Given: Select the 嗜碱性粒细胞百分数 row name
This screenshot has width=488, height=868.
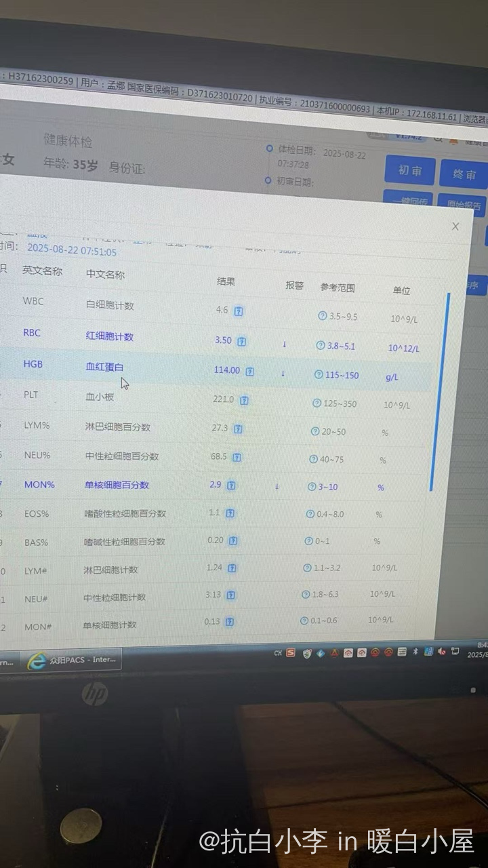Looking at the screenshot, I should click(x=125, y=541).
